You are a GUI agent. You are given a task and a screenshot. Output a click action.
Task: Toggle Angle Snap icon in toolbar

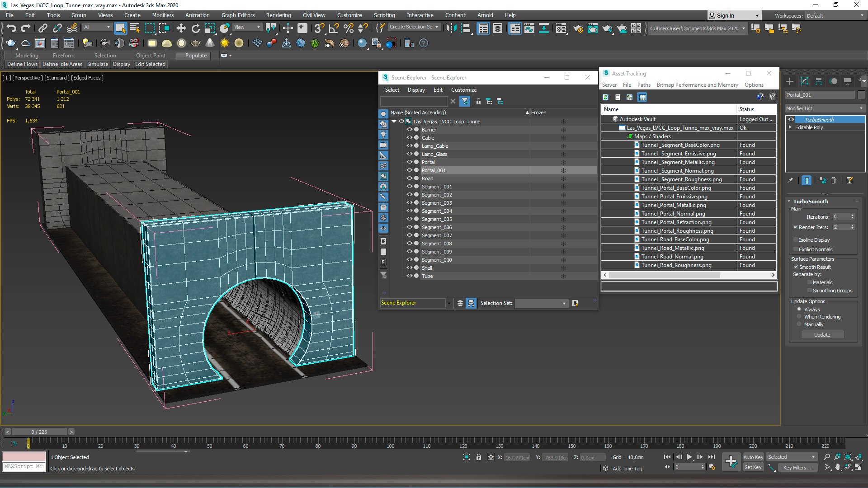pos(334,28)
